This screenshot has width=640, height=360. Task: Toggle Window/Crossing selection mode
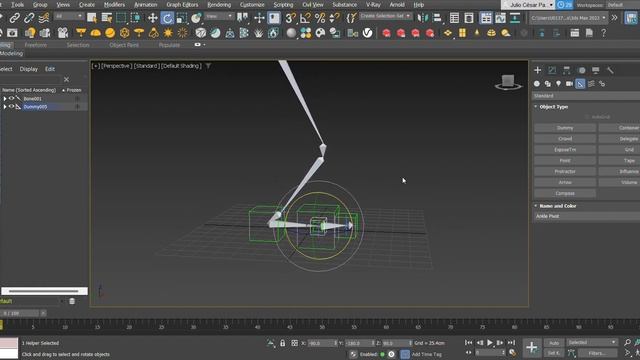[136, 18]
